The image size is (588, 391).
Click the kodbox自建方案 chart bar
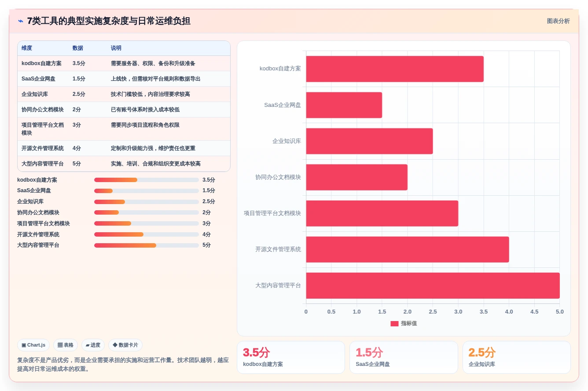pyautogui.click(x=395, y=69)
